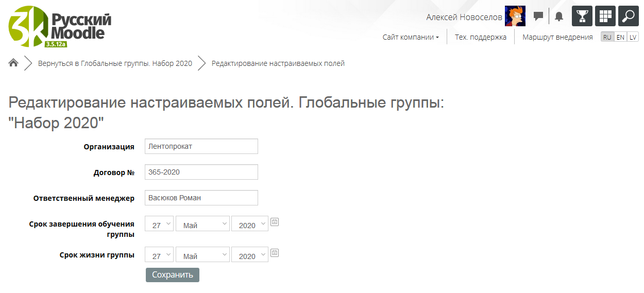Open the grid apps menu icon
Screen dimensions: 644x293
tap(605, 16)
